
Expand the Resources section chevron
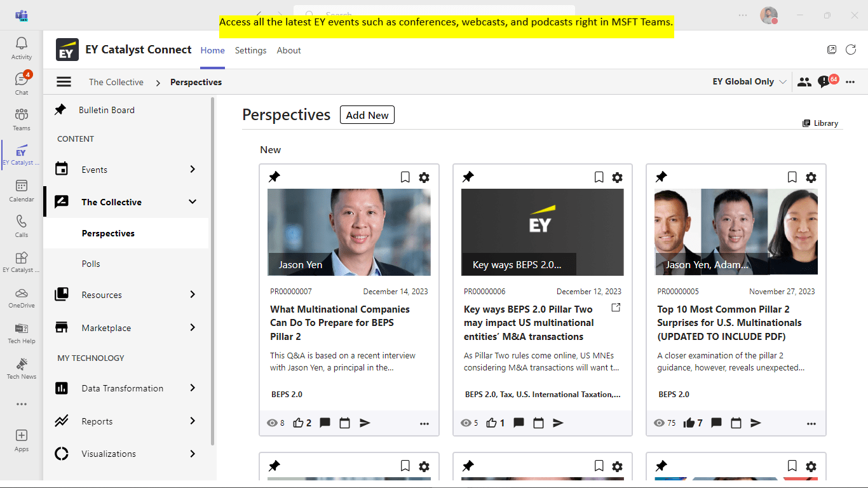(x=193, y=294)
